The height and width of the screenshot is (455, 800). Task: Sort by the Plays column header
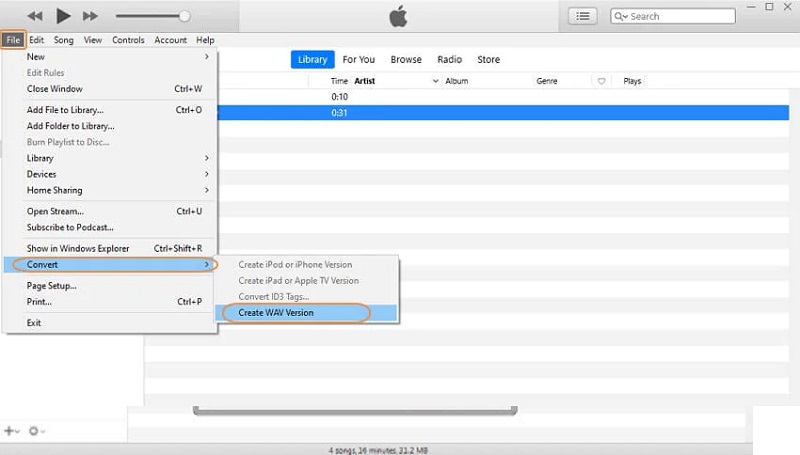pos(632,81)
